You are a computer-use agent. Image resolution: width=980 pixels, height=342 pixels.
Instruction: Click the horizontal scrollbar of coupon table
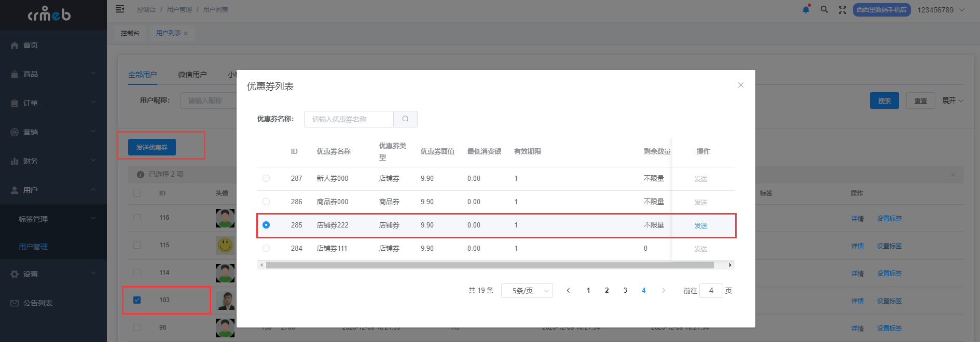(x=490, y=265)
